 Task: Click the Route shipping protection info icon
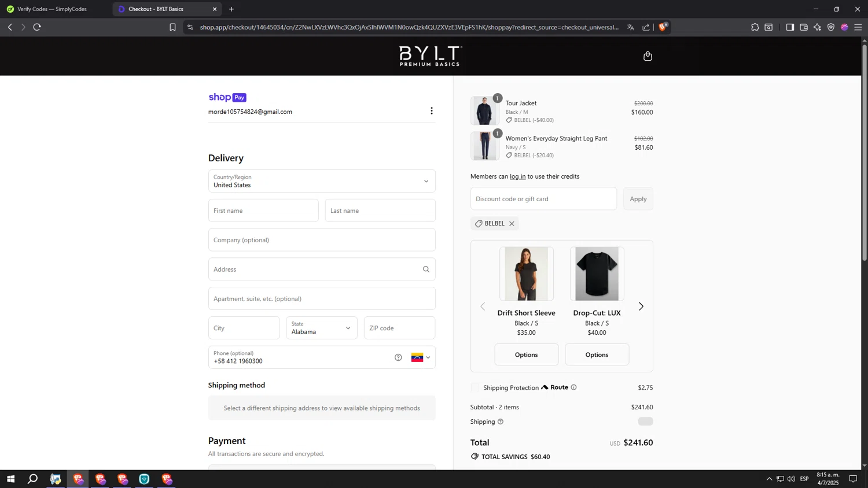point(573,387)
